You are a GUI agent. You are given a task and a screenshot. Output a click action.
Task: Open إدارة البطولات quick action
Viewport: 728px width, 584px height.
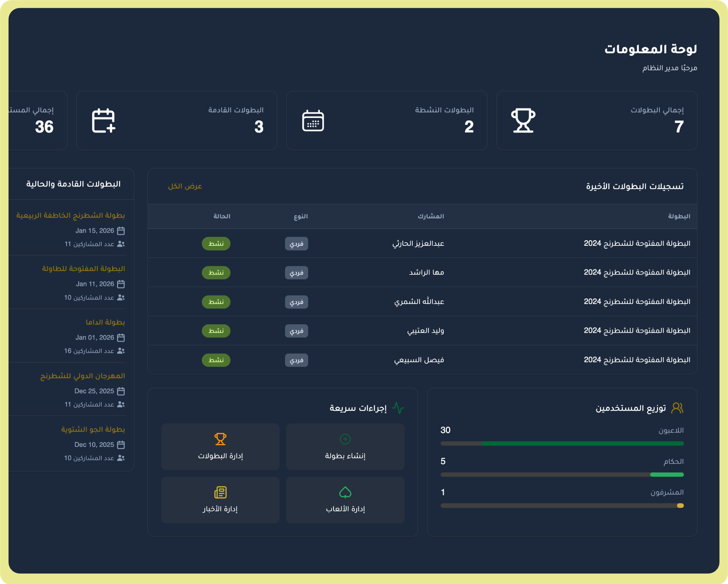(220, 447)
